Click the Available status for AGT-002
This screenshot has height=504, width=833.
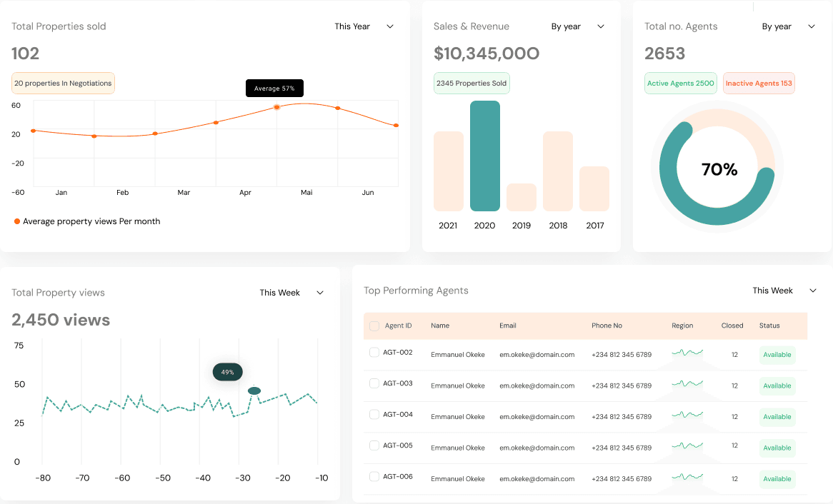[x=777, y=355]
